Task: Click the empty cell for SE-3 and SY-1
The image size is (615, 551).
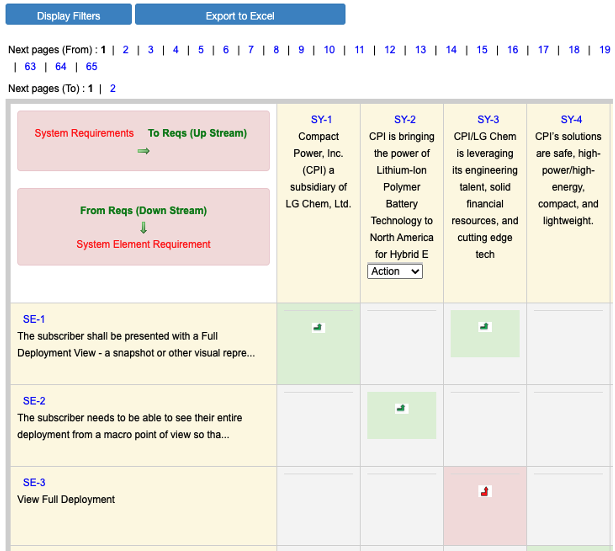Action: (x=318, y=506)
